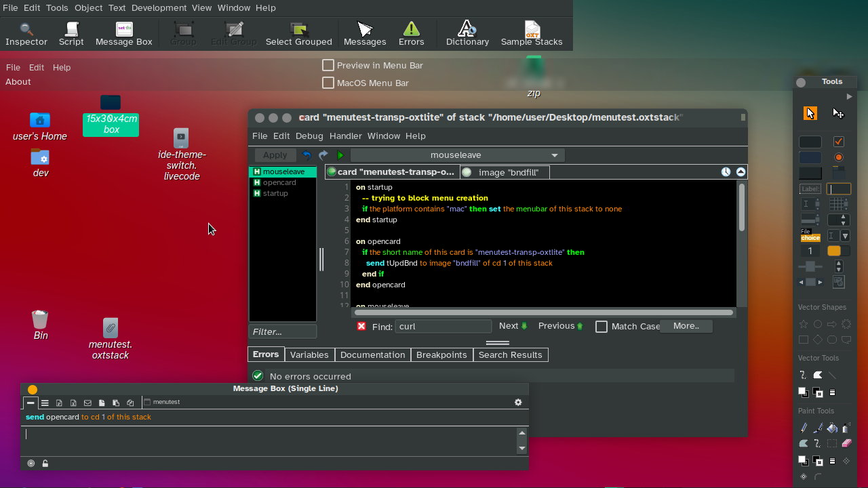868x488 pixels.
Task: Toggle the menutest checkbox in Message Box
Action: coord(146,402)
